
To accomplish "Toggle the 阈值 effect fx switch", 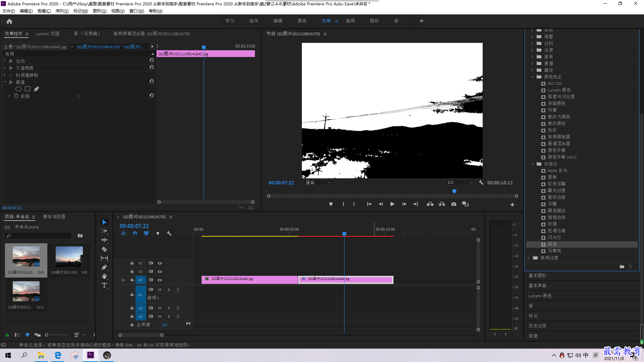I will pyautogui.click(x=11, y=82).
